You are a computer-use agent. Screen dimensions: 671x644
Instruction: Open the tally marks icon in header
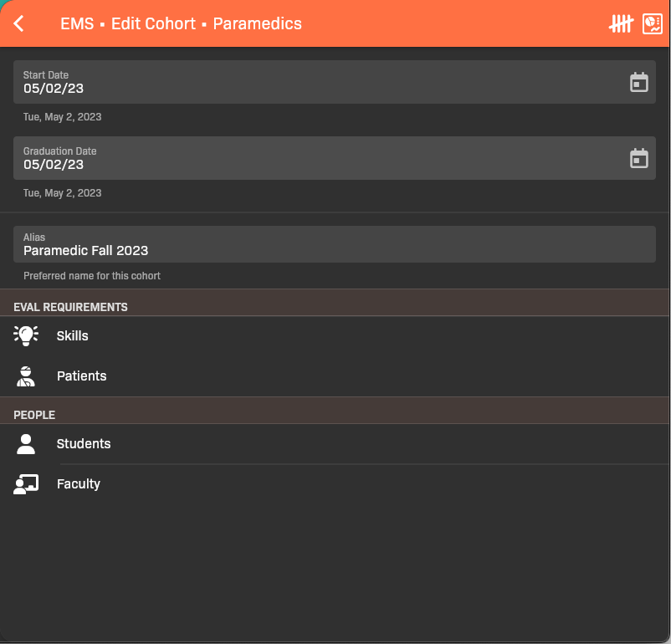(620, 24)
